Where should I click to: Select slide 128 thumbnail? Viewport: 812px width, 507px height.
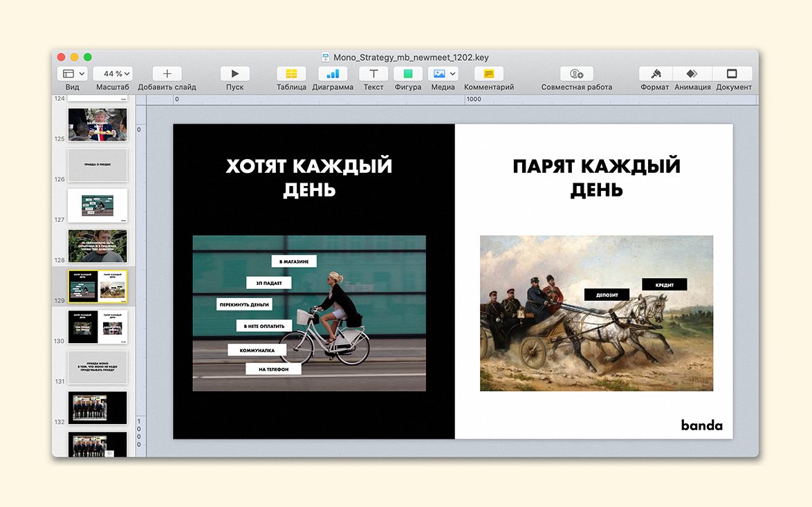(x=98, y=246)
